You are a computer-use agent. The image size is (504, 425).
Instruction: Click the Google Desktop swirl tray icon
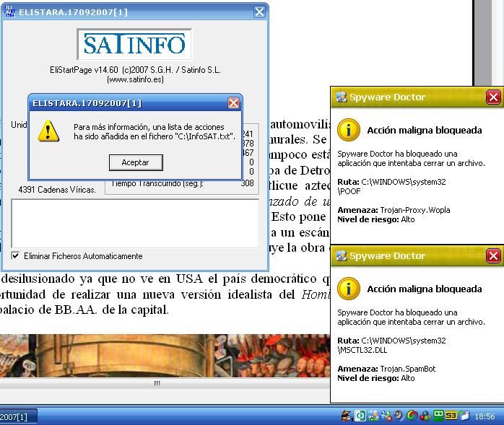[412, 416]
